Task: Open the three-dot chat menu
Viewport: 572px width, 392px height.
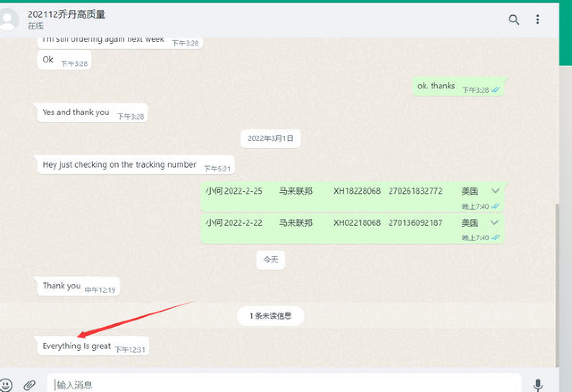Action: click(538, 20)
